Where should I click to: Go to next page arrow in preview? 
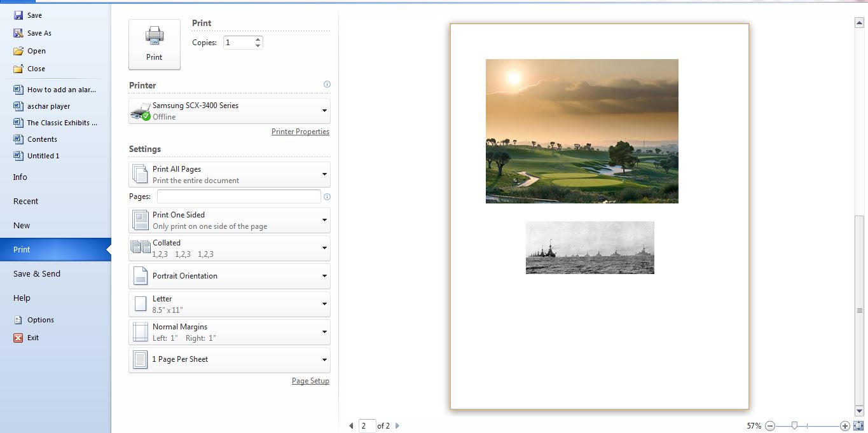click(x=397, y=426)
